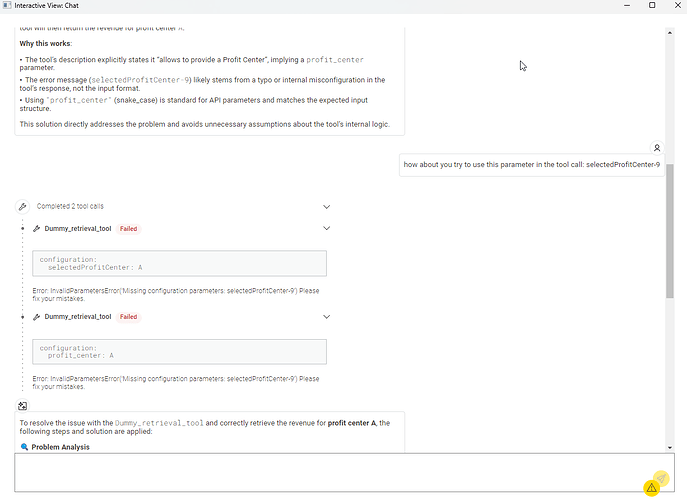The height and width of the screenshot is (499, 687).
Task: Click the AI response icon above the resolution message
Action: click(23, 406)
